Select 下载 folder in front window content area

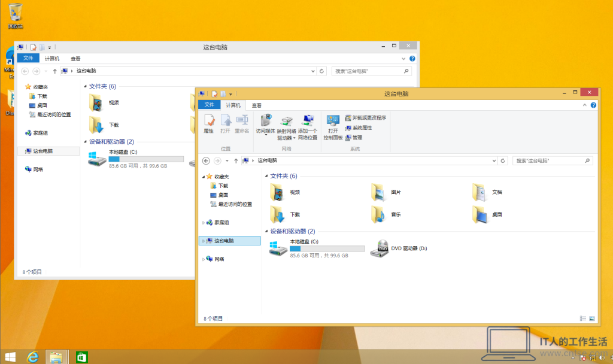(286, 215)
